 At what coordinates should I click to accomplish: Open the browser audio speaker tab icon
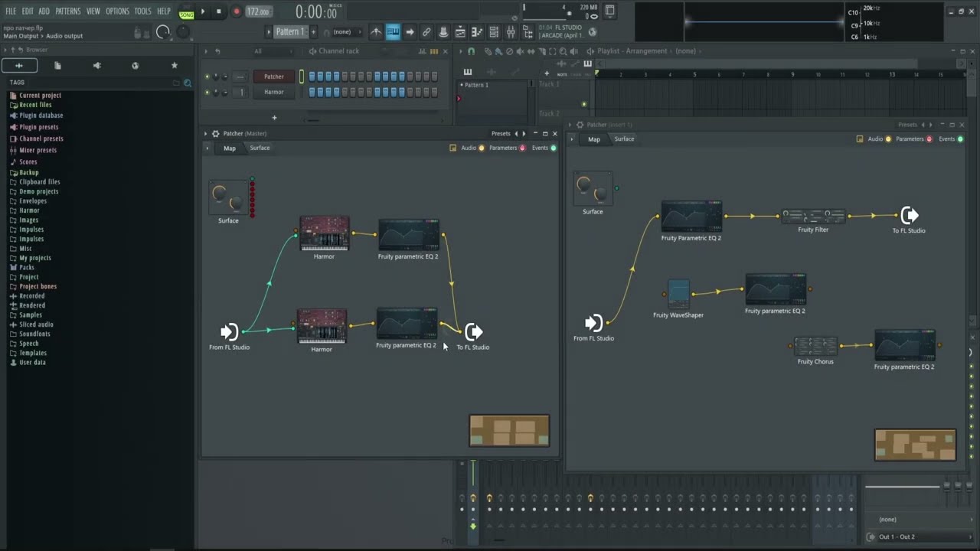(96, 66)
